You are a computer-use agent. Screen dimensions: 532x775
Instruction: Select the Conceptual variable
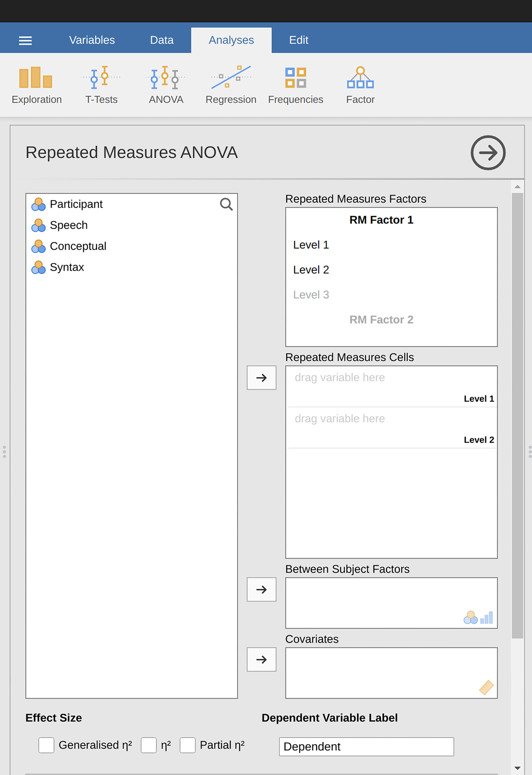pyautogui.click(x=78, y=246)
